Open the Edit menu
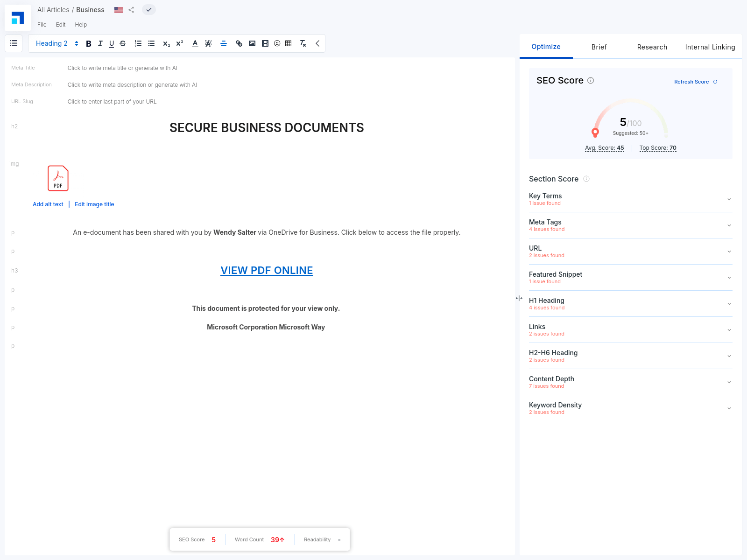 (61, 25)
